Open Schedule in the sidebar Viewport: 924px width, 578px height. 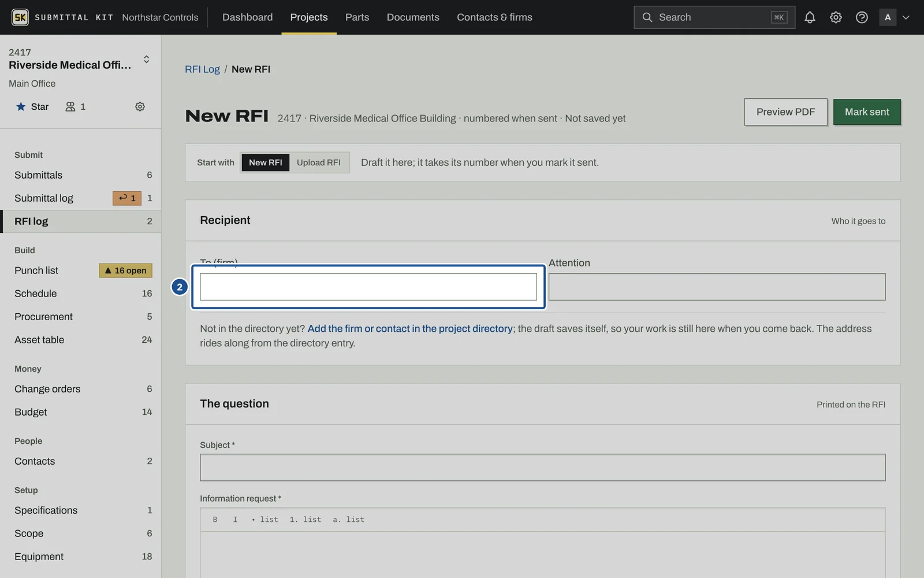(x=81, y=294)
